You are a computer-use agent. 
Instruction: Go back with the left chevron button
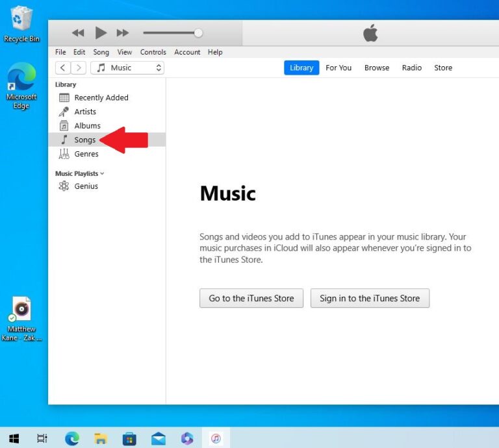(62, 68)
